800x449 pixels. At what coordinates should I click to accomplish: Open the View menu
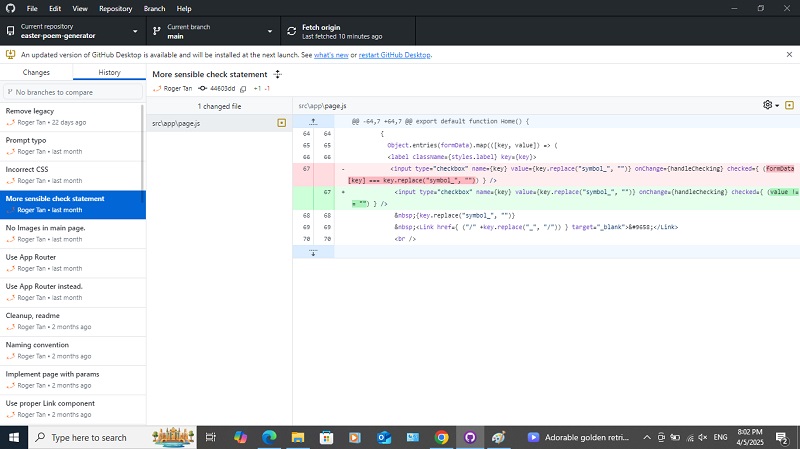click(x=80, y=9)
